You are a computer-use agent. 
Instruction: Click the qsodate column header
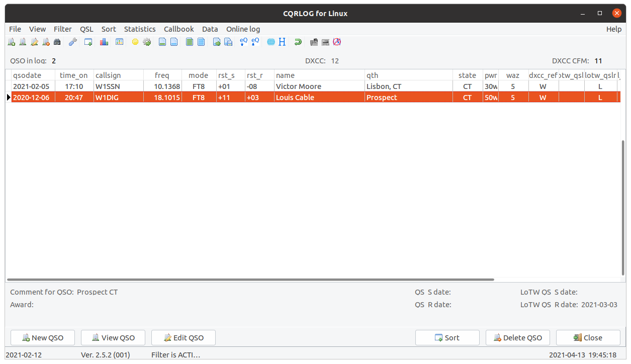click(x=33, y=75)
